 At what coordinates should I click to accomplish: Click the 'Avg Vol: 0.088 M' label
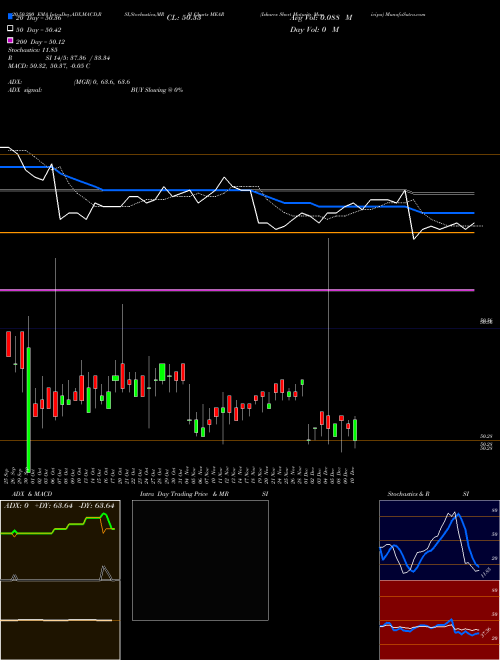tap(321, 18)
